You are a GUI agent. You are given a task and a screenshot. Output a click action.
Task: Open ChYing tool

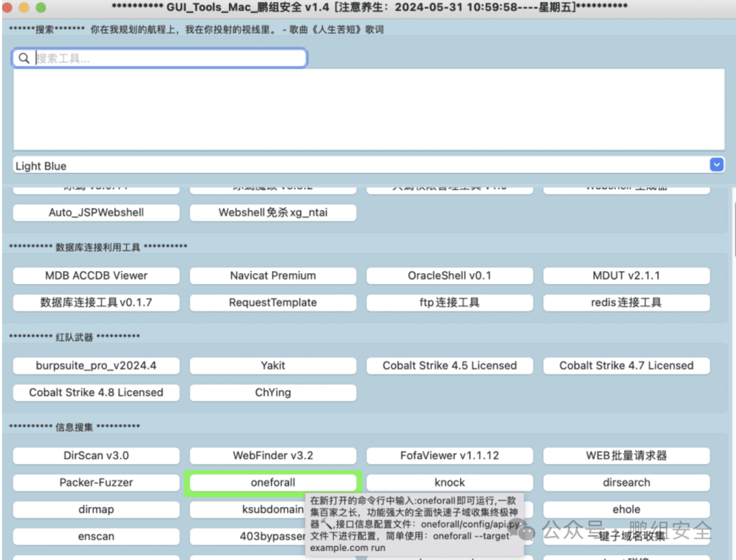273,392
